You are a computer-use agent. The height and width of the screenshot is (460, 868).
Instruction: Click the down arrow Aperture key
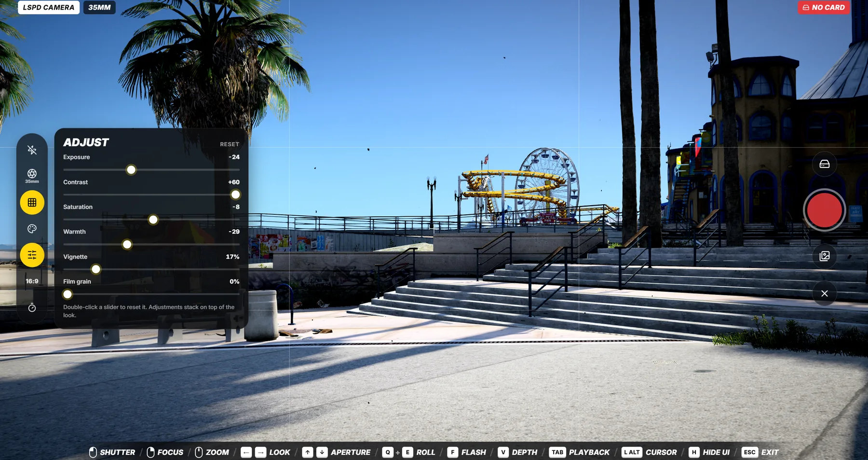[x=322, y=452]
